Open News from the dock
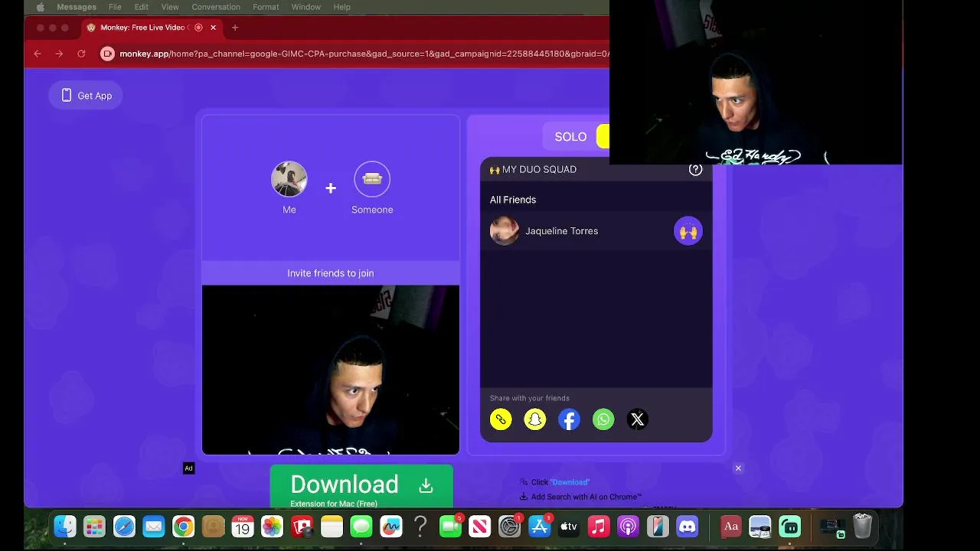The width and height of the screenshot is (980, 551). coord(480,527)
